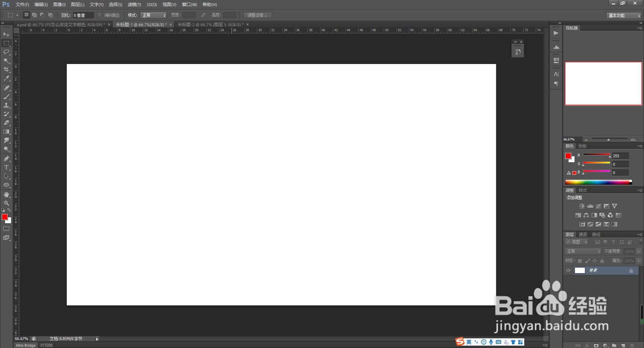
Task: Enable Add to Selection mode
Action: pos(35,15)
